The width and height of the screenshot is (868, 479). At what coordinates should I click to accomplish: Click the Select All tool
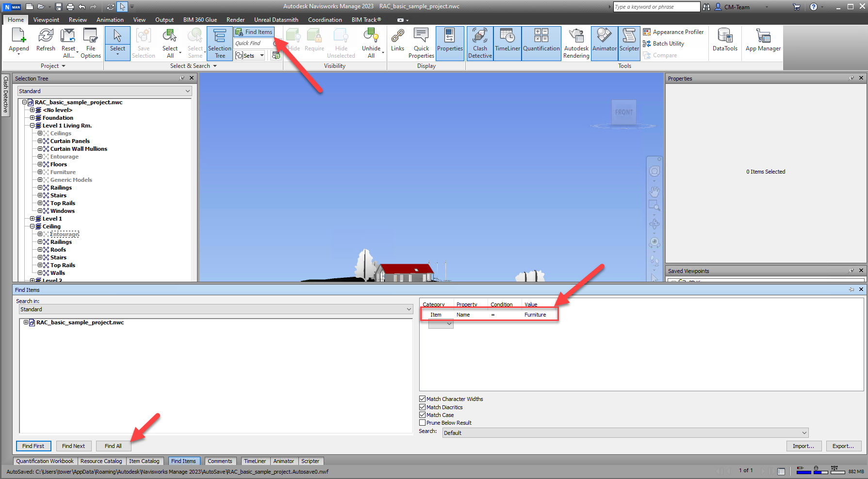pyautogui.click(x=170, y=43)
